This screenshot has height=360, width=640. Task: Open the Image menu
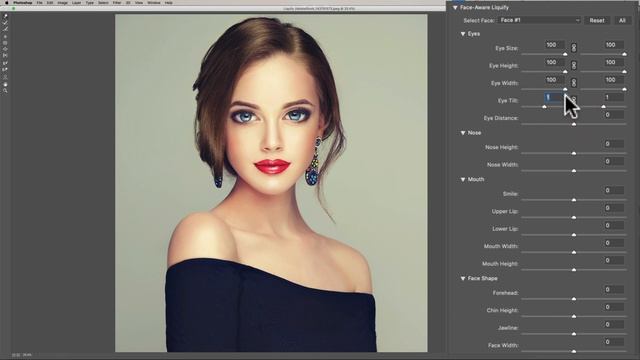coord(62,2)
